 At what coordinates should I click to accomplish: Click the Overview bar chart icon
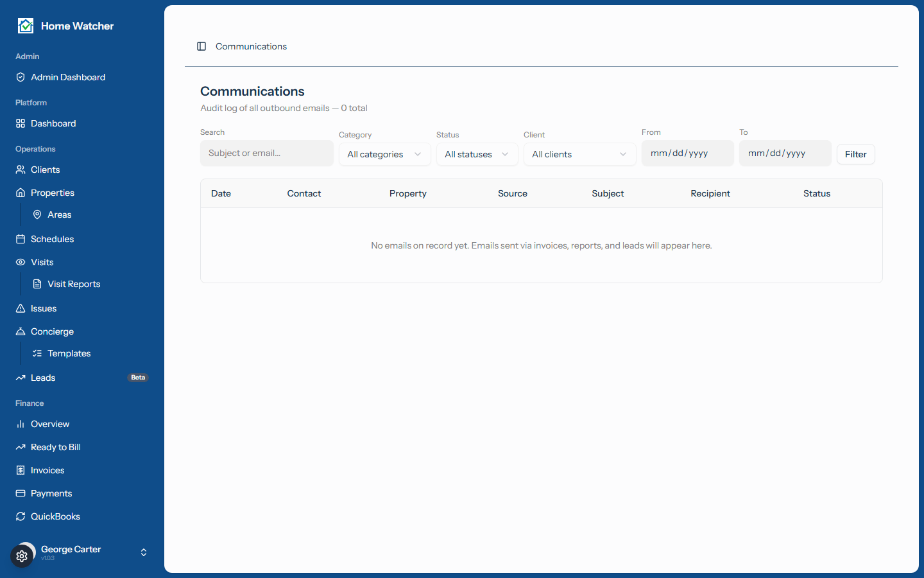pos(21,424)
